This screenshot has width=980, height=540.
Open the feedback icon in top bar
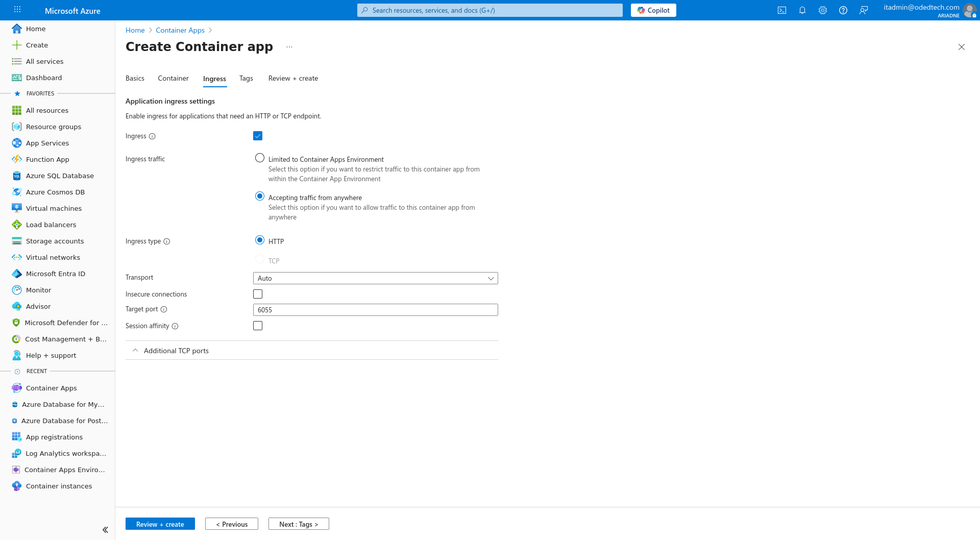pyautogui.click(x=864, y=10)
